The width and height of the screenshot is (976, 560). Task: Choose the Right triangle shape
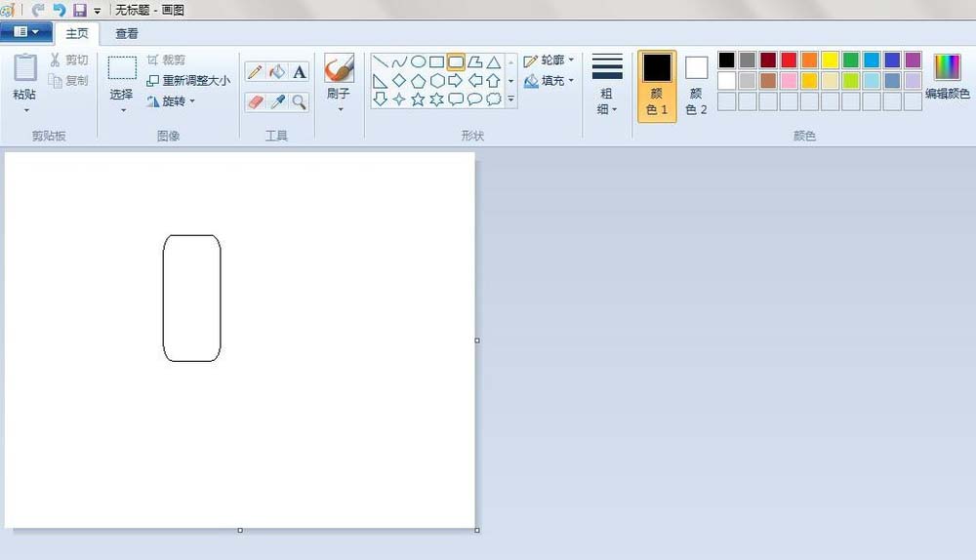coord(381,80)
